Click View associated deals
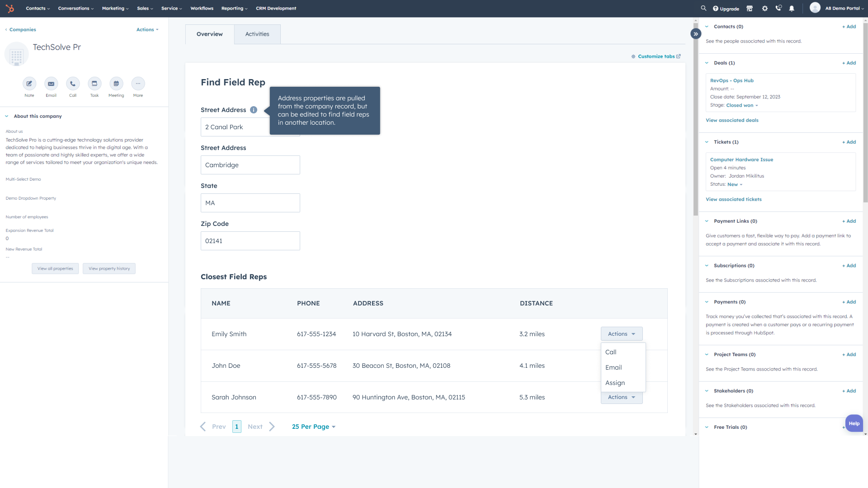The image size is (868, 488). (x=732, y=120)
